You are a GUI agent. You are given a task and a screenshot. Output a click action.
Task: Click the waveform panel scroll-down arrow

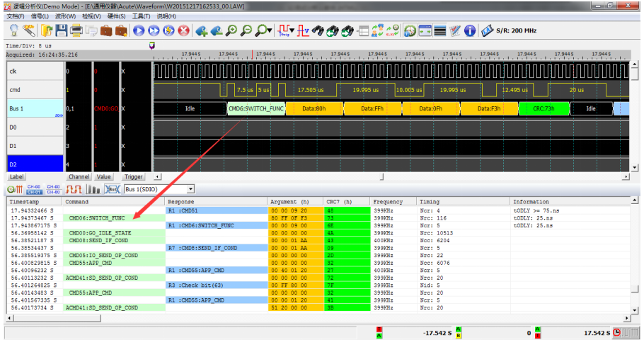(635, 168)
